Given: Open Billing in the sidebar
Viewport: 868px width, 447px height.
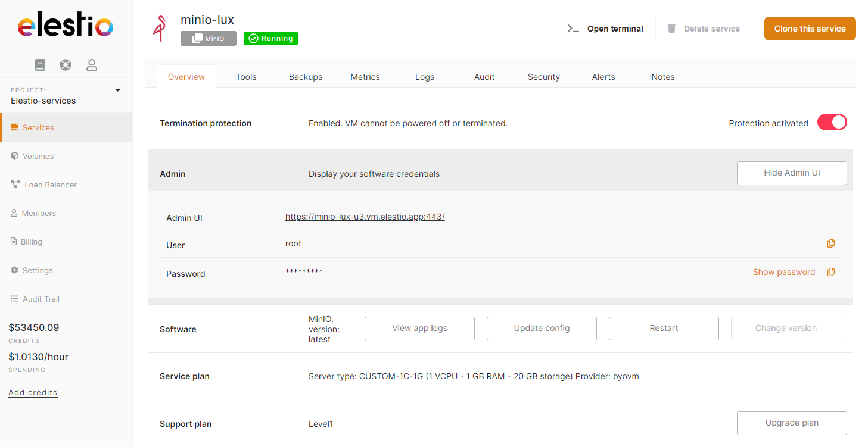Looking at the screenshot, I should (66, 242).
